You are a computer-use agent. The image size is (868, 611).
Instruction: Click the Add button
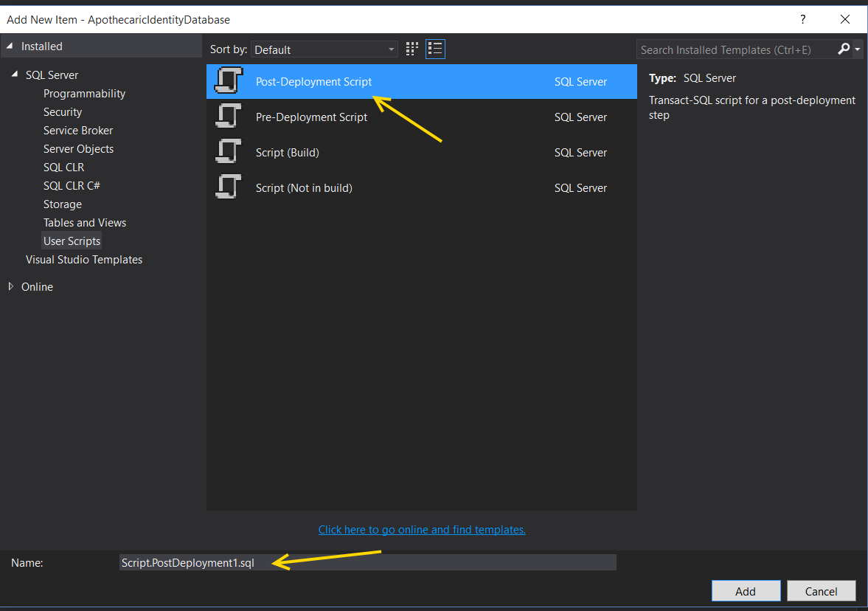[x=746, y=591]
